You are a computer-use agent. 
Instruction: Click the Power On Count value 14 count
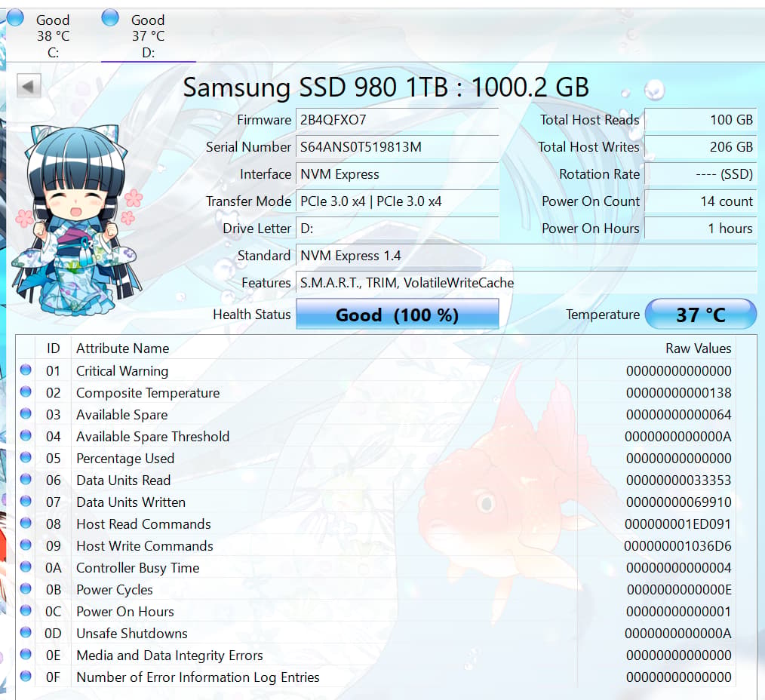click(701, 201)
